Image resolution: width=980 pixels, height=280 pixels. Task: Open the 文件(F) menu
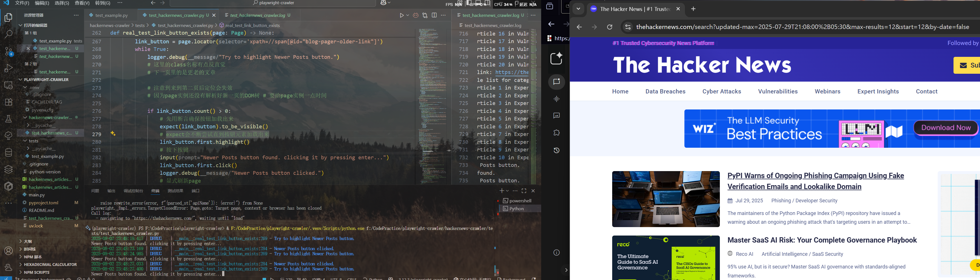(x=22, y=3)
